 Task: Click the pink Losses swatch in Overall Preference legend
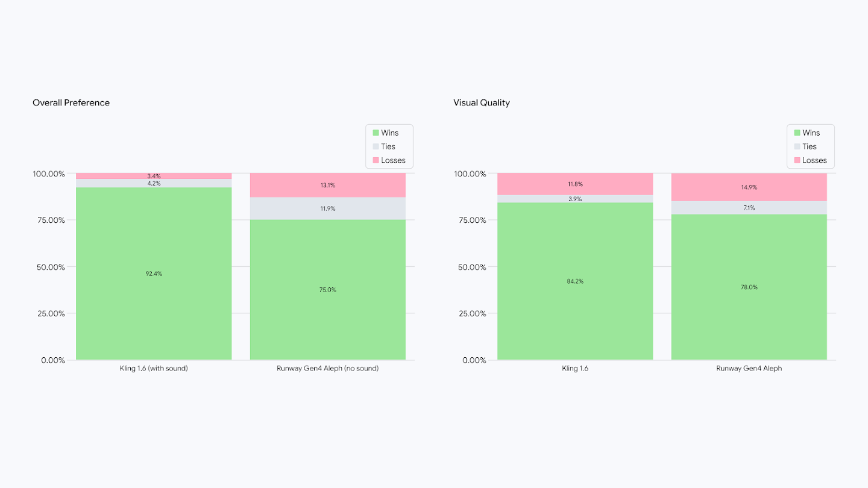(x=376, y=160)
